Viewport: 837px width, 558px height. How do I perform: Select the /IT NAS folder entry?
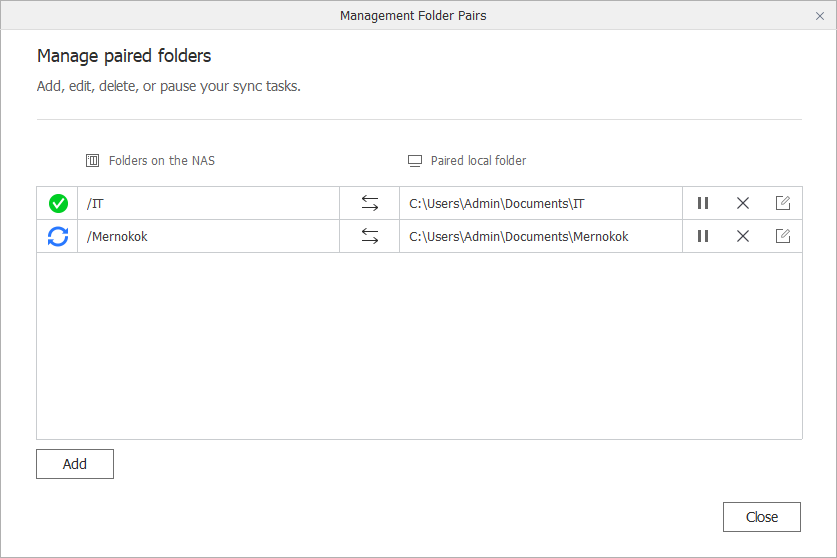[95, 203]
